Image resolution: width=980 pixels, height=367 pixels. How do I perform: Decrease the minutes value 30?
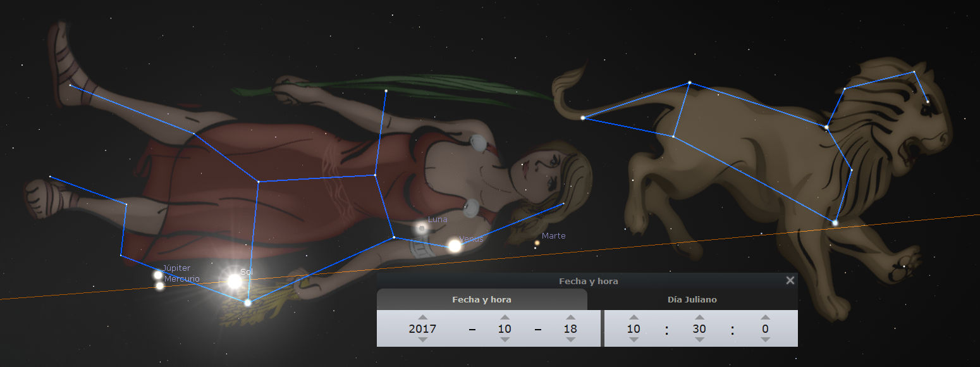(699, 340)
